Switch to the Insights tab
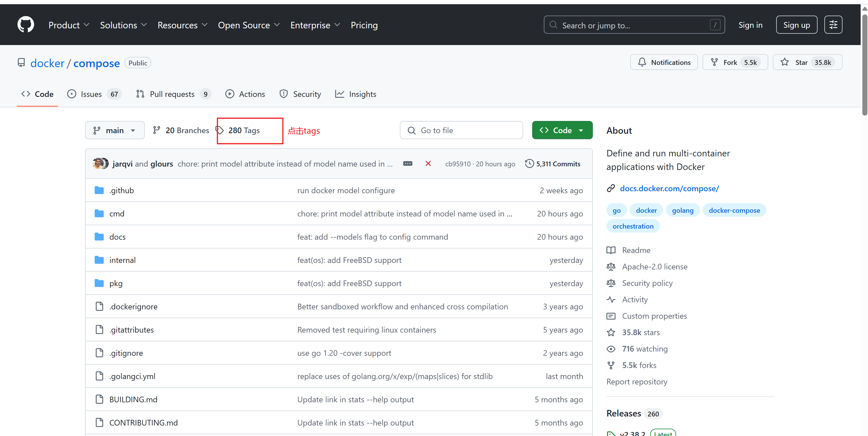 click(356, 94)
